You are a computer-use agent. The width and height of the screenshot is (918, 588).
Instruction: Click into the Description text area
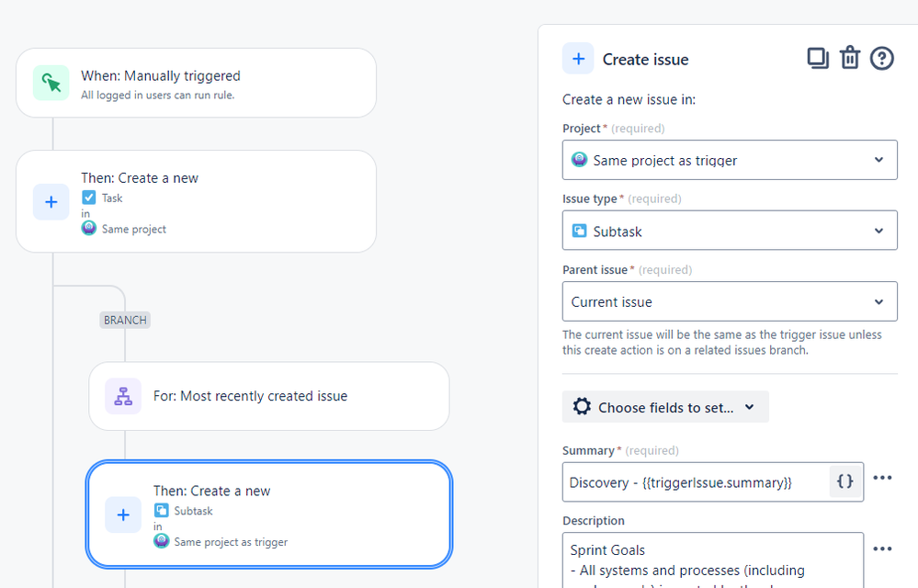(712, 560)
